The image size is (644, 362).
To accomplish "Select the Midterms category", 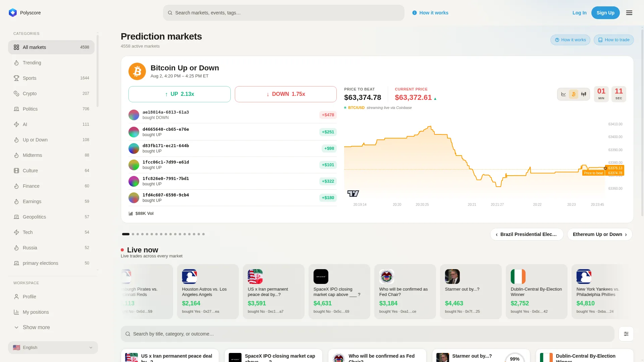I will [51, 155].
